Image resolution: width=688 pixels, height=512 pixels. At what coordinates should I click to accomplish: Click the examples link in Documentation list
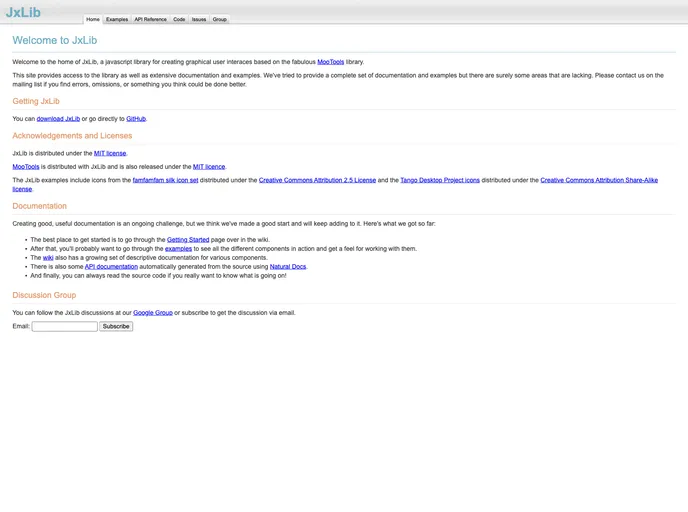click(x=179, y=249)
